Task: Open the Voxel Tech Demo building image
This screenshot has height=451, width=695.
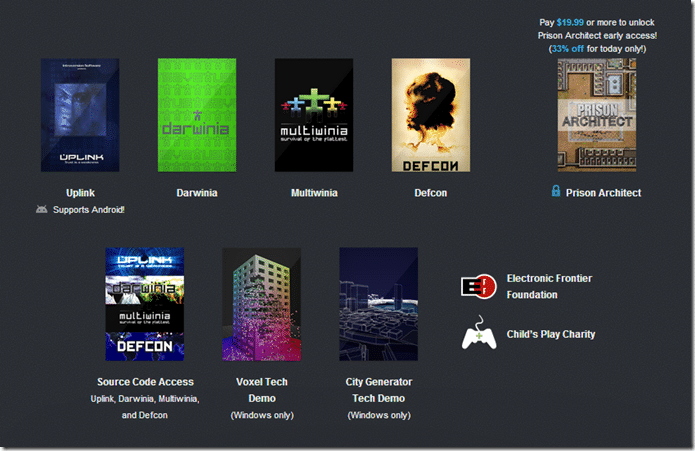Action: click(262, 304)
